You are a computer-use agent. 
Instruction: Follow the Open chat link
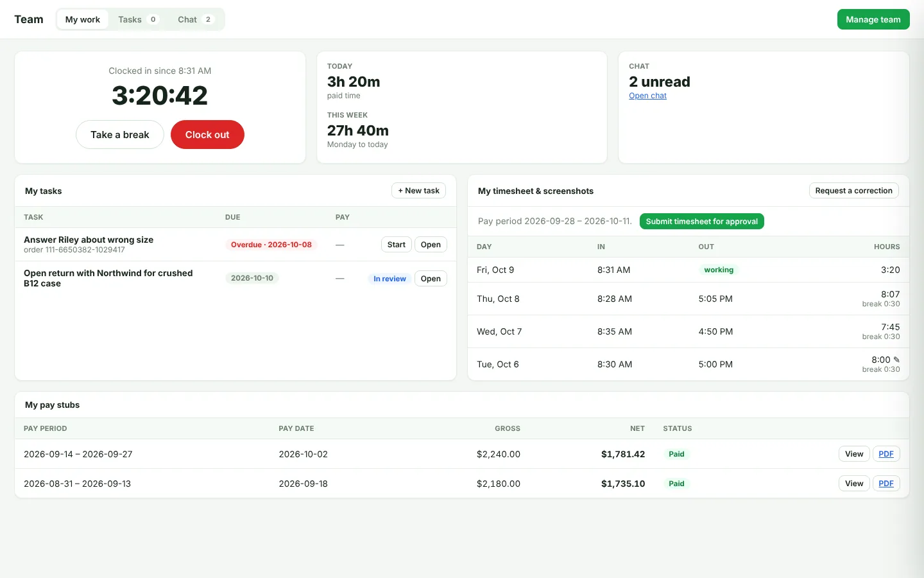coord(647,96)
